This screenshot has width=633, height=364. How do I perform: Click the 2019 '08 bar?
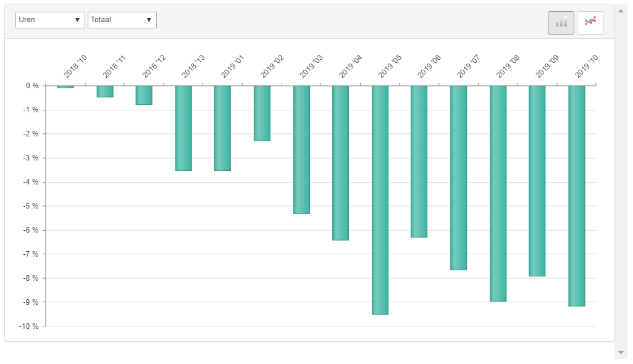(498, 193)
